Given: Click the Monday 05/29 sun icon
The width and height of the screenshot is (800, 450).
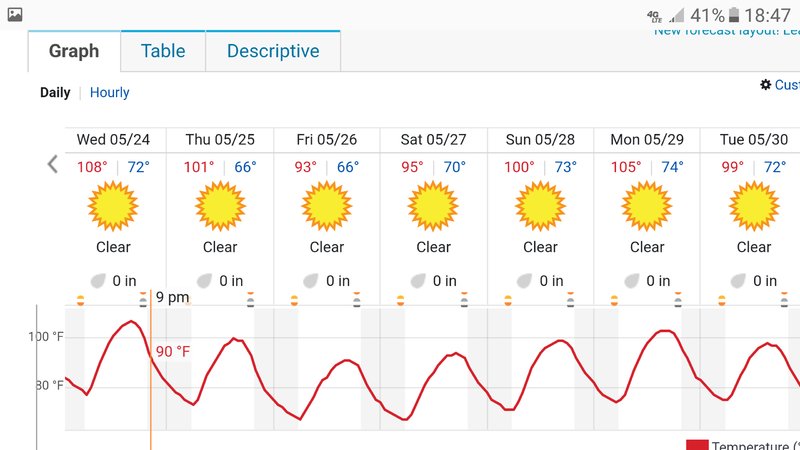Looking at the screenshot, I should click(646, 206).
